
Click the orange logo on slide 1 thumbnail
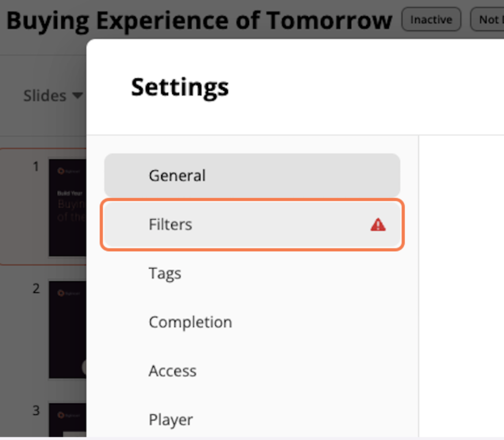coord(61,171)
